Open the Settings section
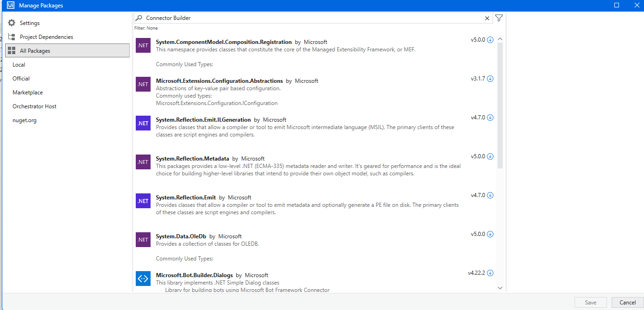 [x=68, y=23]
